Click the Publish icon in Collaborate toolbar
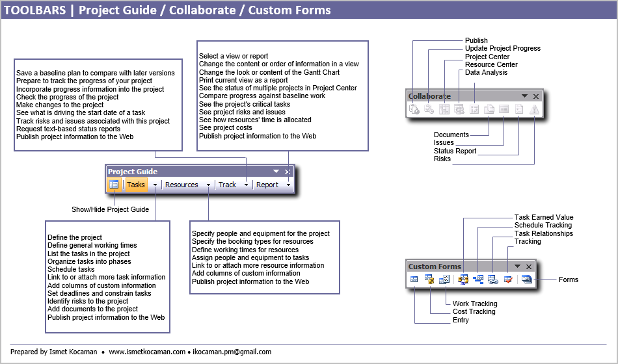Screen dimensions: 618x364 coord(414,110)
